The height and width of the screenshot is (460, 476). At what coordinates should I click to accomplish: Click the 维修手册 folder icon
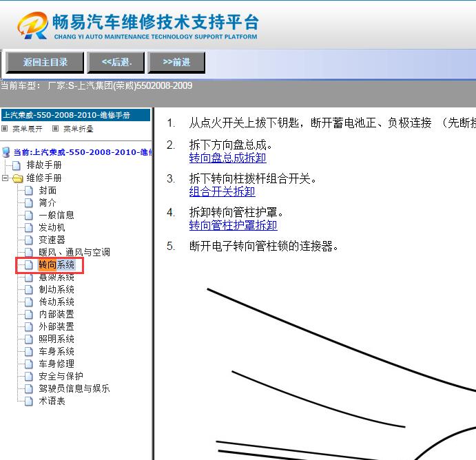18,178
